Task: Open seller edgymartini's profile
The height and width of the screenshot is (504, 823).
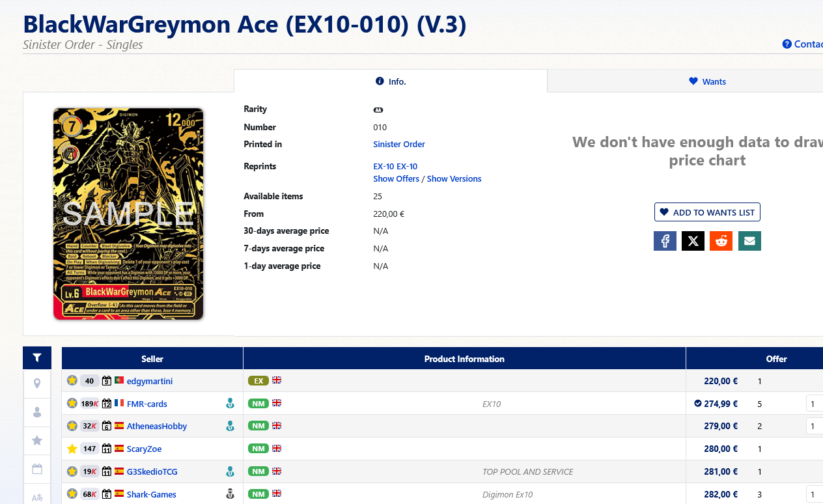Action: tap(150, 381)
